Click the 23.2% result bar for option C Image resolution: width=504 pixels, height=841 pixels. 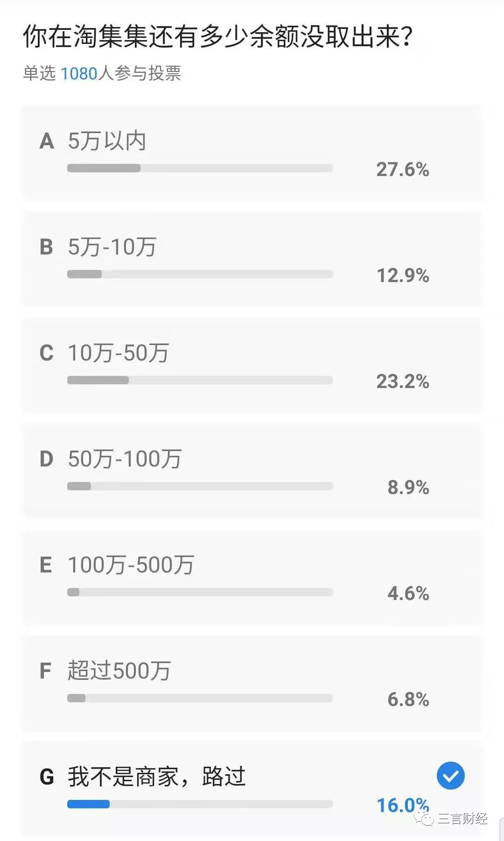coord(200,380)
